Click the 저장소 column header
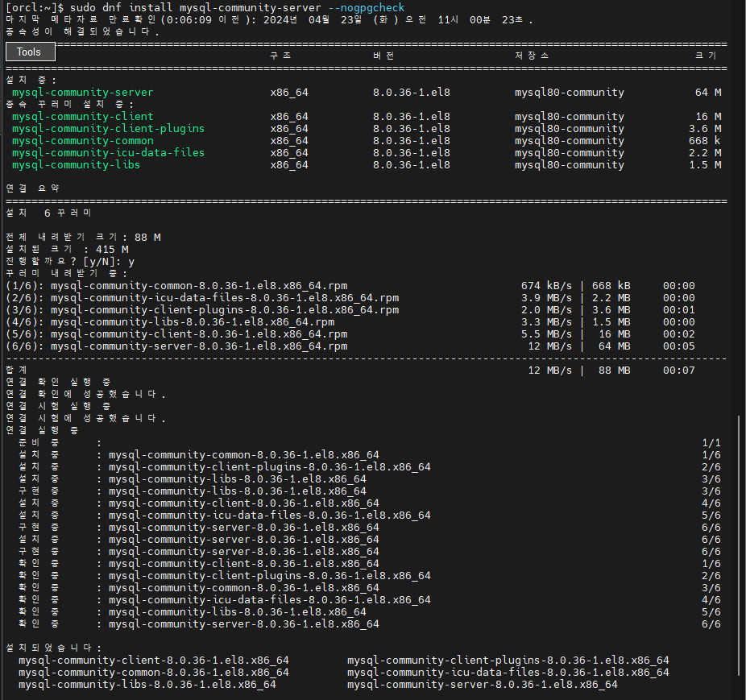Viewport: 746px width, 700px height. click(x=532, y=56)
